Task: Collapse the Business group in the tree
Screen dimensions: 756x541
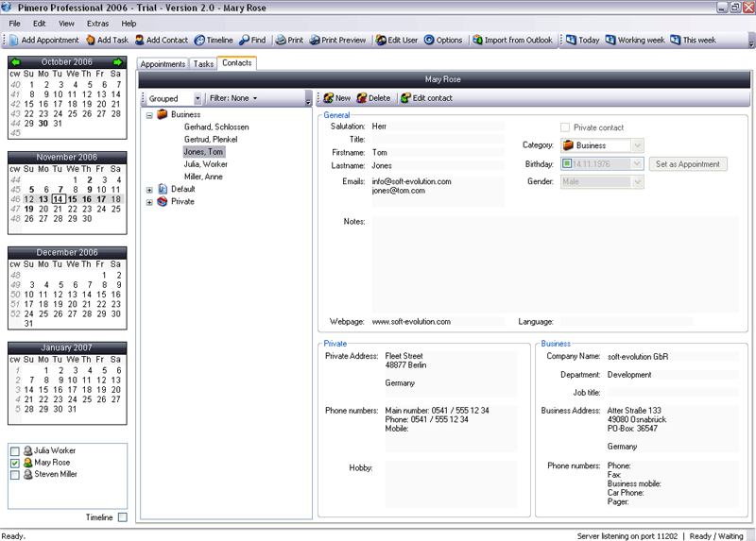Action: (x=149, y=115)
